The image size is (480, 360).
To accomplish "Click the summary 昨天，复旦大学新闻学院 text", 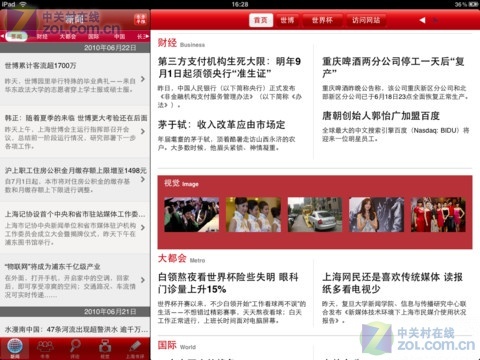I will pyautogui.click(x=394, y=312).
